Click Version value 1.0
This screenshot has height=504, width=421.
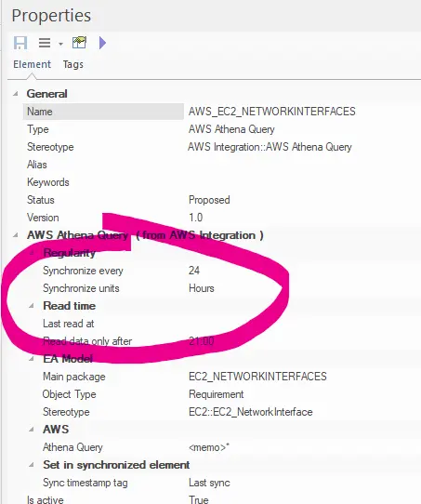click(x=195, y=218)
